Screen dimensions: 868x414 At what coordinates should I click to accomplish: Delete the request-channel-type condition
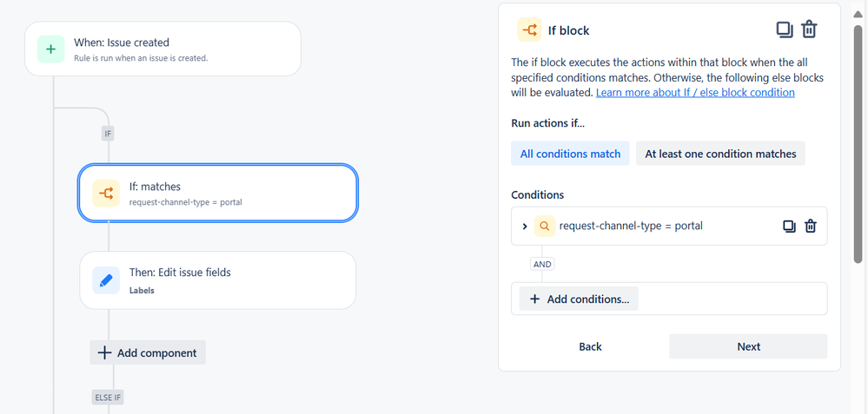click(x=811, y=227)
